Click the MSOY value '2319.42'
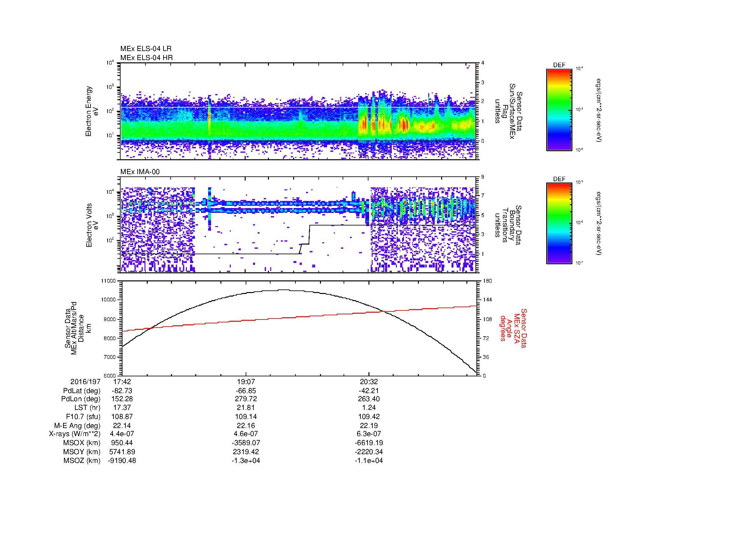This screenshot has height=534, width=756. (246, 452)
